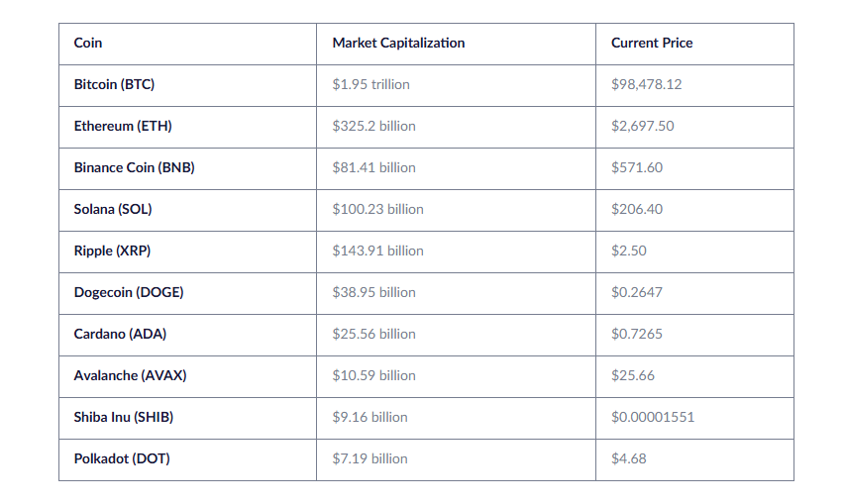
Task: Click the $1.95 trillion market cap value
Action: coord(370,85)
